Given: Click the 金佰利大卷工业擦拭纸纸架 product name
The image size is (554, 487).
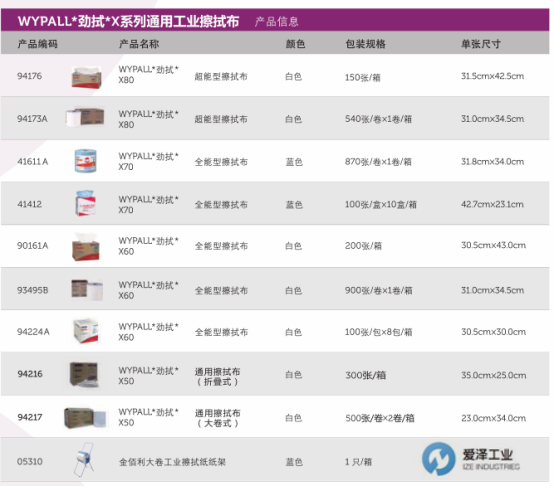Looking at the screenshot, I should tap(172, 462).
